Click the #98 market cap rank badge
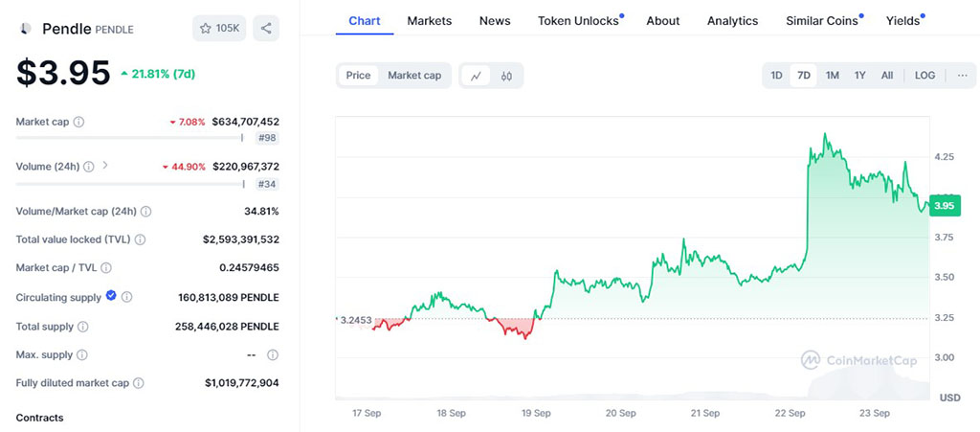980x432 pixels. pos(267,139)
